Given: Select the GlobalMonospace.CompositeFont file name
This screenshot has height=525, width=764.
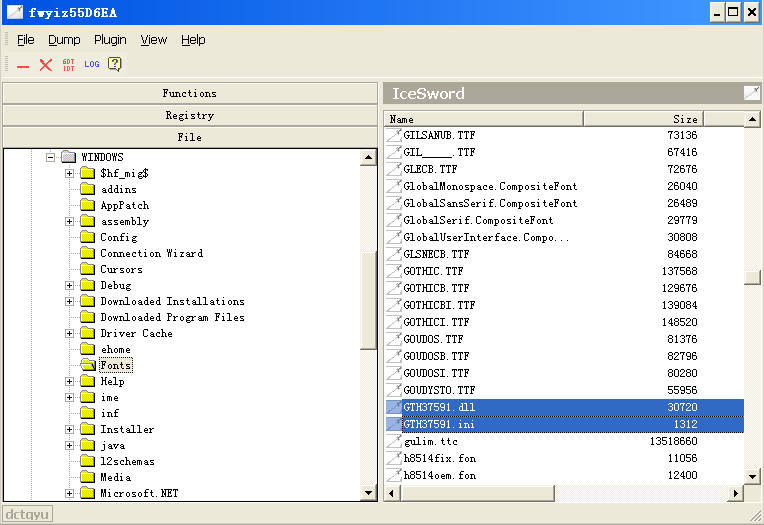Looking at the screenshot, I should click(x=490, y=186).
